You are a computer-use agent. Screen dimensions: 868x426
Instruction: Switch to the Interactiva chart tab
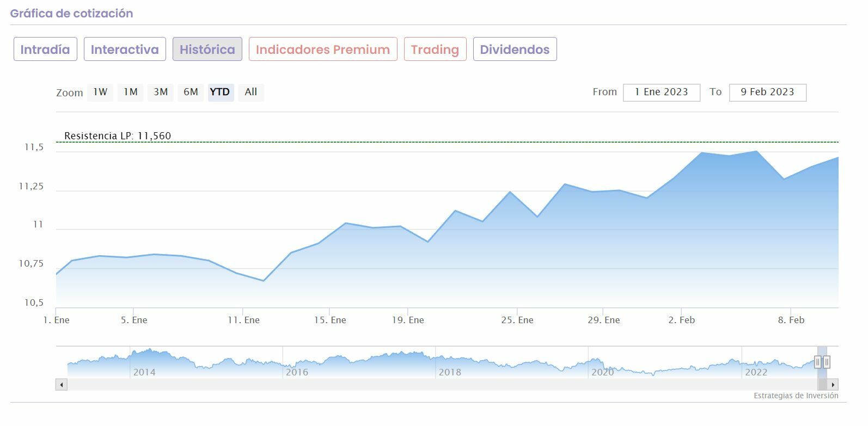125,50
